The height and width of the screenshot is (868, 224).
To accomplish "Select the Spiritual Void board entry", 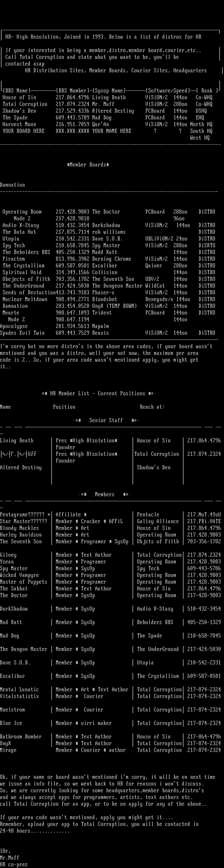I will click(22, 273).
